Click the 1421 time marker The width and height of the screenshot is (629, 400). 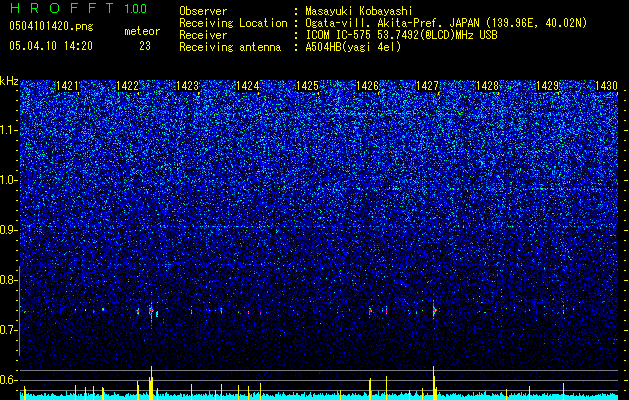click(x=67, y=86)
